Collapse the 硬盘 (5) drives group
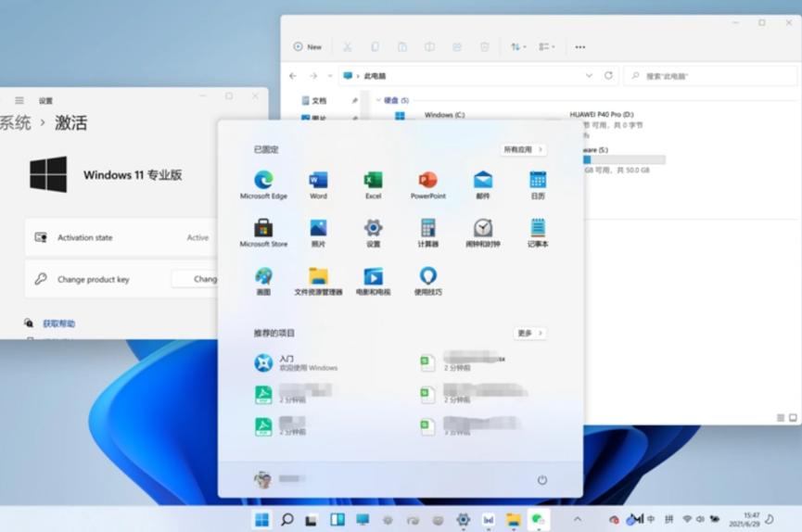The width and height of the screenshot is (802, 532). 378,100
